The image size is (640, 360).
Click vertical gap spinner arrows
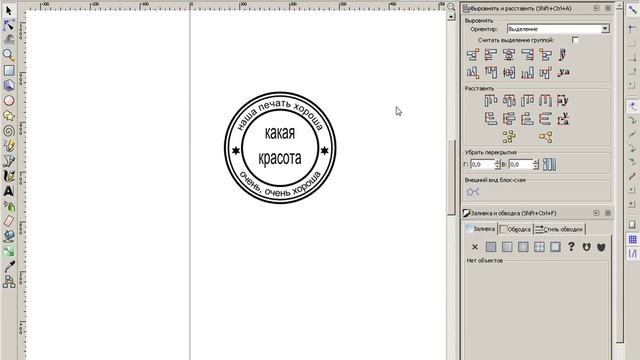point(536,164)
